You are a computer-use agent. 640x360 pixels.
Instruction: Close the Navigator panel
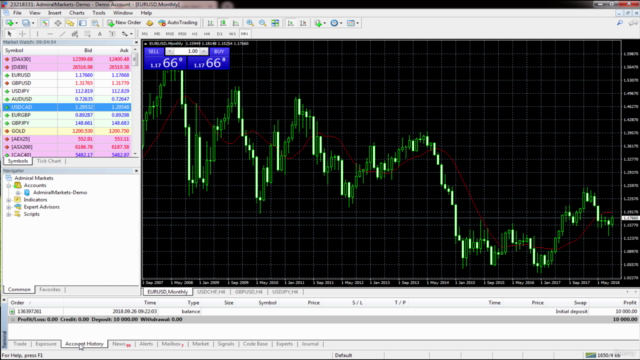click(x=136, y=171)
